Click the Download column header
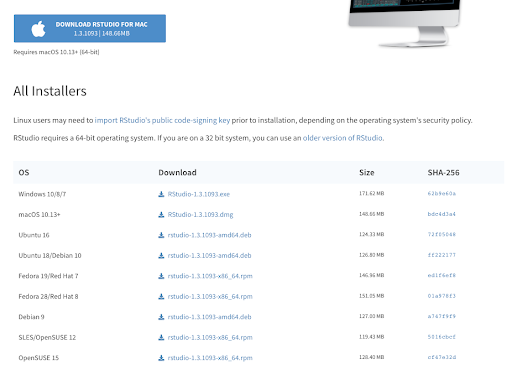The image size is (512, 369). pos(177,173)
